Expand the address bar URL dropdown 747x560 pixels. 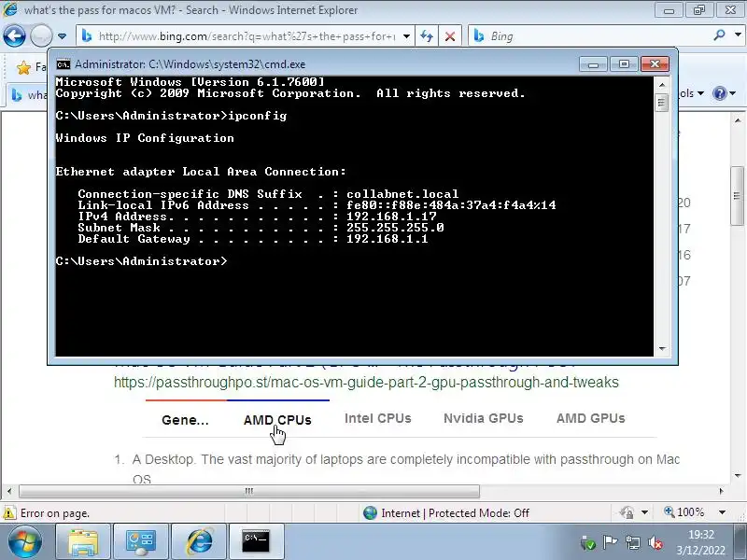click(406, 36)
